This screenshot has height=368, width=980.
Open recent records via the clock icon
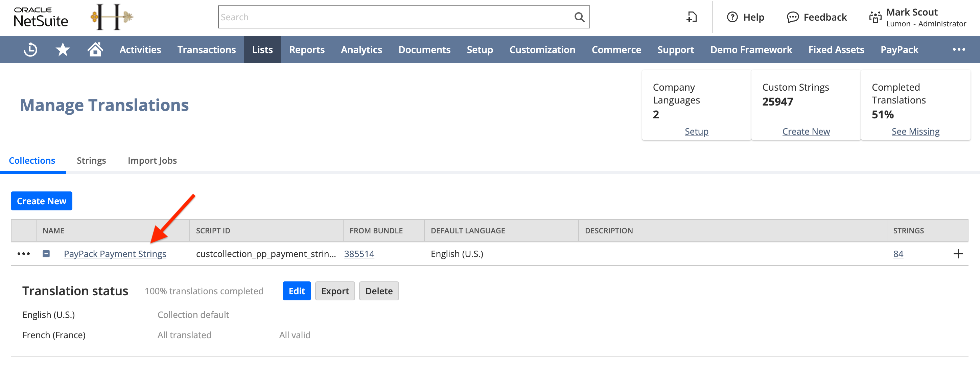[30, 49]
